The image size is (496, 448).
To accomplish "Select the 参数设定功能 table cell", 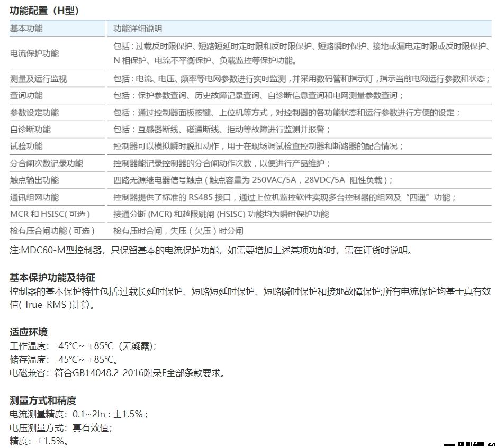I will 34,113.
